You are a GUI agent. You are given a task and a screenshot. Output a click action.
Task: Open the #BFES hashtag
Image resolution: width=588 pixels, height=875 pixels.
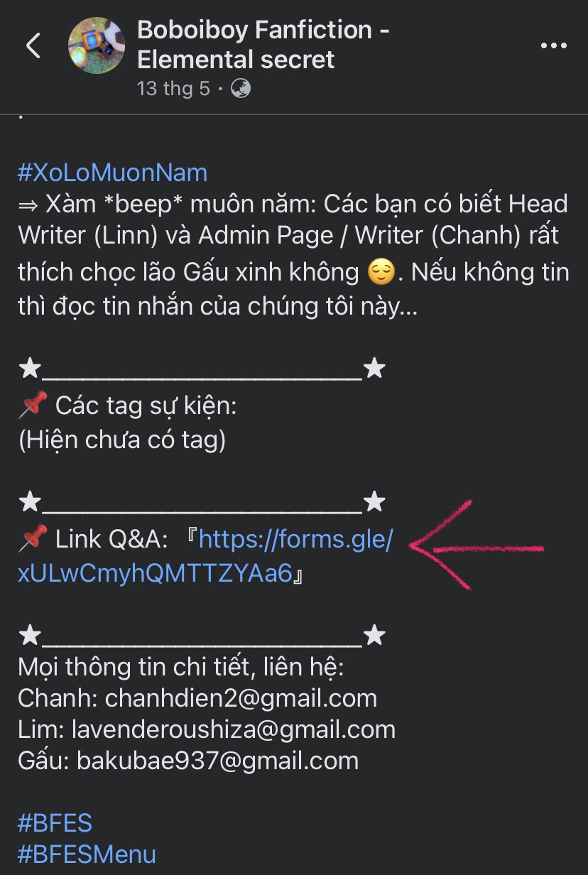click(x=55, y=823)
